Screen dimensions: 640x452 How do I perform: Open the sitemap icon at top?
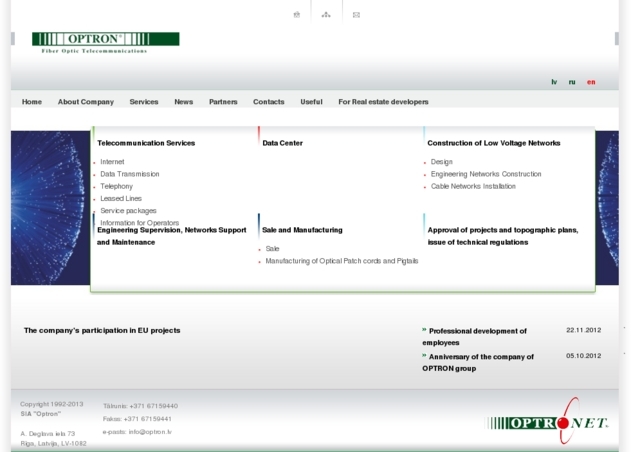[326, 15]
